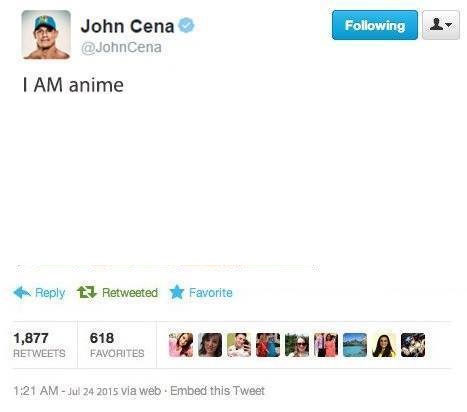Undo retweet via Retweeted label
Viewport: 467px width, 412px height.
[x=130, y=293]
